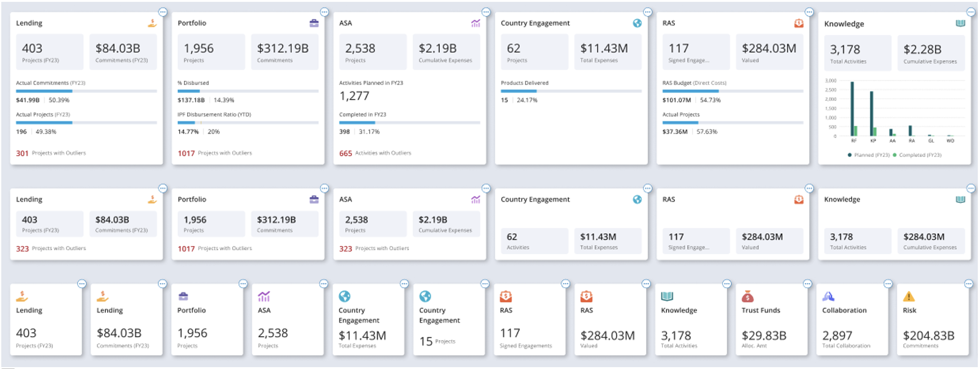Open the 301 Projects with Outliers link
Viewport: 980px width, 369px height.
pos(51,153)
